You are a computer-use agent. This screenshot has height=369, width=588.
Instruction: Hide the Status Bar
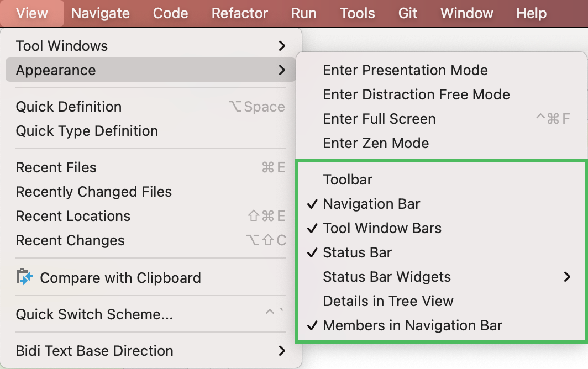tap(357, 252)
